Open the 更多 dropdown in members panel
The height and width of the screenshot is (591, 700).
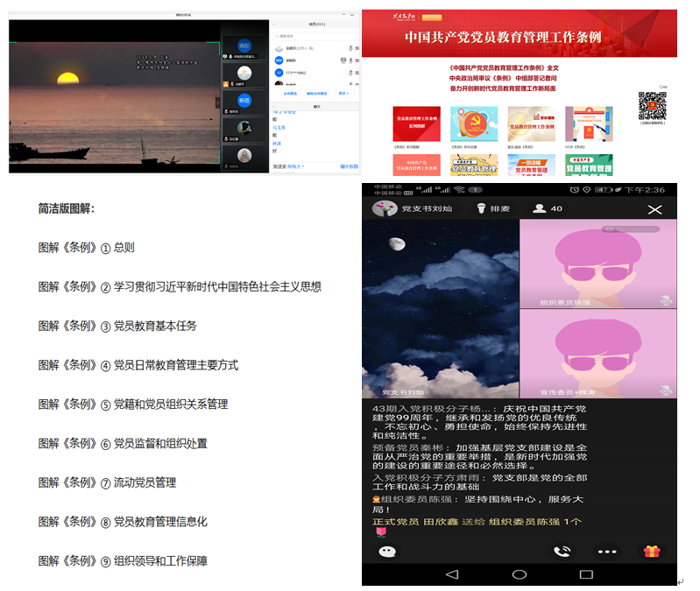pyautogui.click(x=343, y=93)
